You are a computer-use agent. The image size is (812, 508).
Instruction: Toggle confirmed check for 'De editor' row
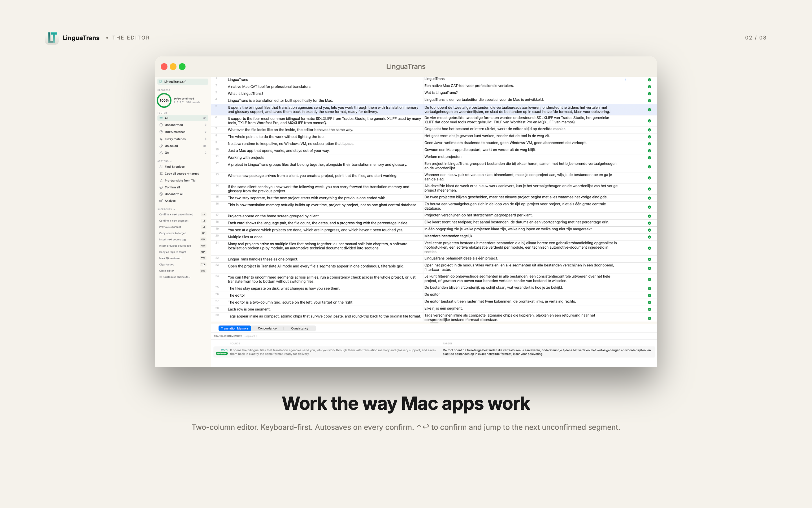(649, 296)
